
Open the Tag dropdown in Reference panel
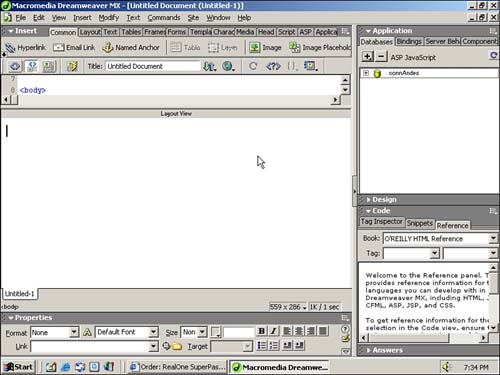click(x=434, y=253)
